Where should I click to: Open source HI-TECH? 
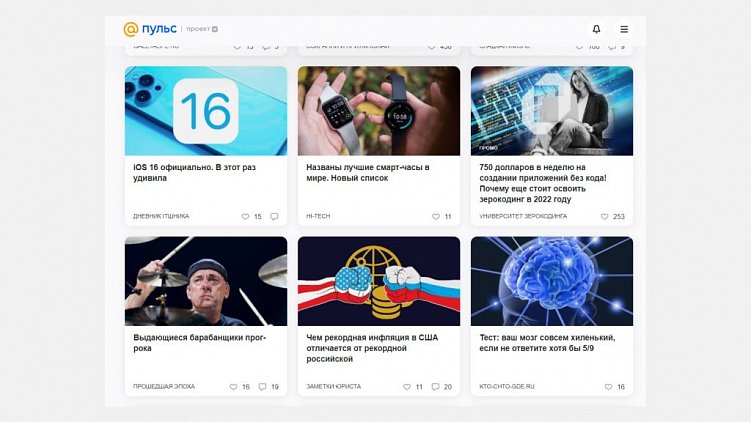(318, 217)
